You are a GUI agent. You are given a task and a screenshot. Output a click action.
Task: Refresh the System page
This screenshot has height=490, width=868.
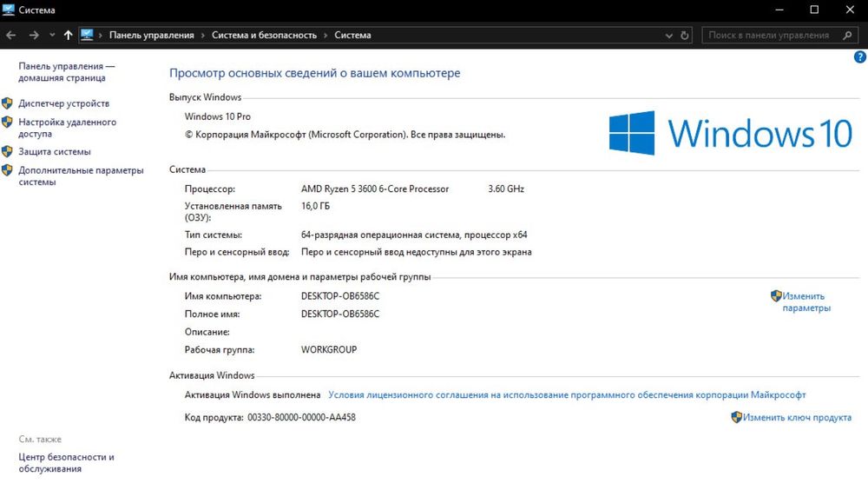[685, 36]
